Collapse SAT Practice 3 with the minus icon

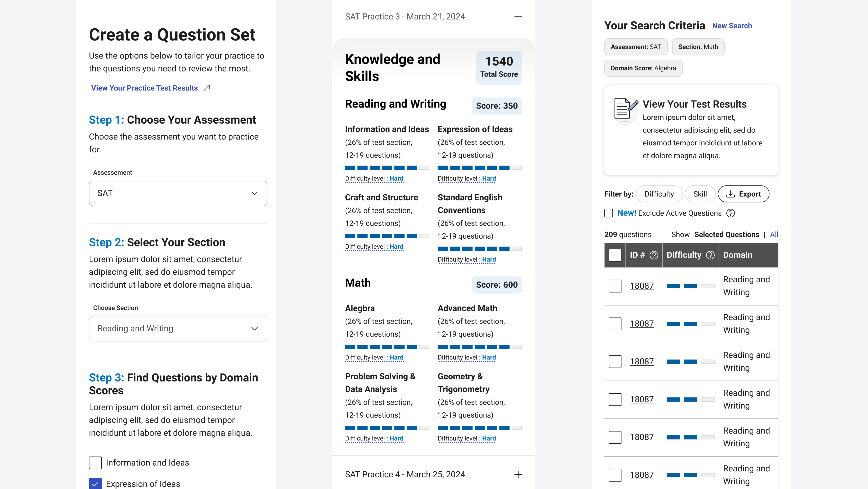[x=518, y=17]
